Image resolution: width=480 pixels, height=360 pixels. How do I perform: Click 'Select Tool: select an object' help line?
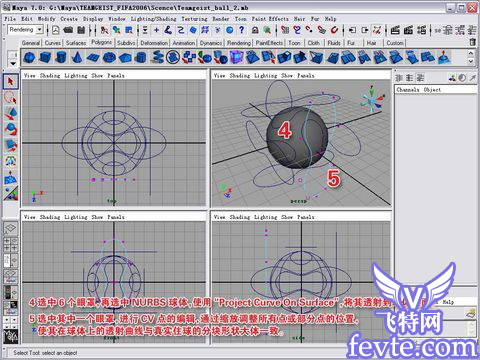click(45, 353)
